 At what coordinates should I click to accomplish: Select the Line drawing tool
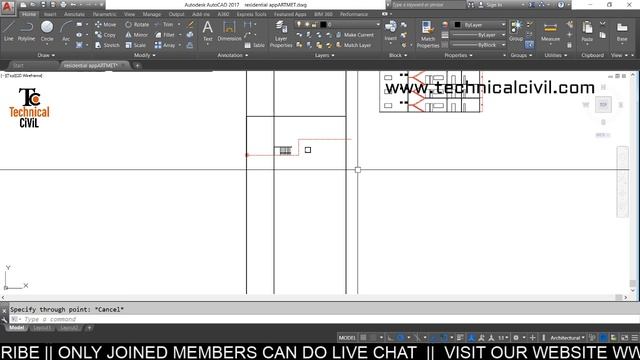click(9, 31)
